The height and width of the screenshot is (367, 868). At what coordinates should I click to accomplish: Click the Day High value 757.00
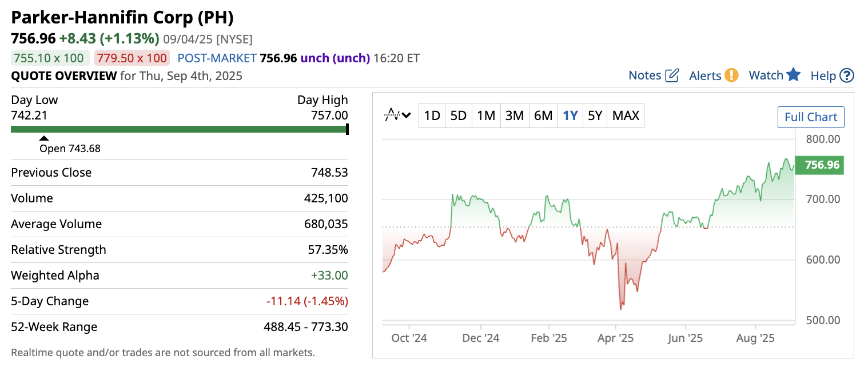coord(329,115)
